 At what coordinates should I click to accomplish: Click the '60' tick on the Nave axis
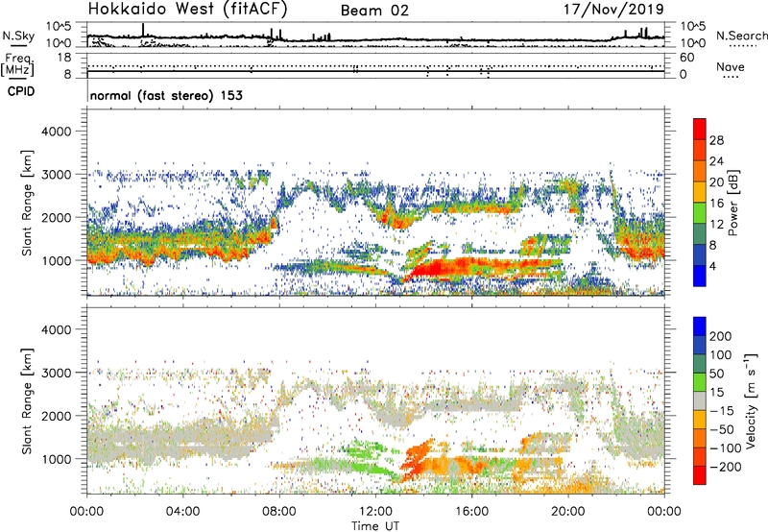click(x=687, y=58)
